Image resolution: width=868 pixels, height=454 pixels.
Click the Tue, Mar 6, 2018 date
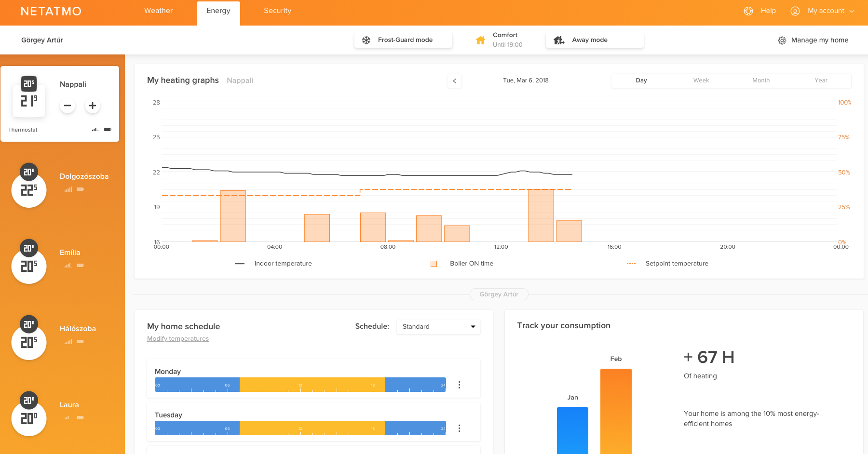[526, 80]
